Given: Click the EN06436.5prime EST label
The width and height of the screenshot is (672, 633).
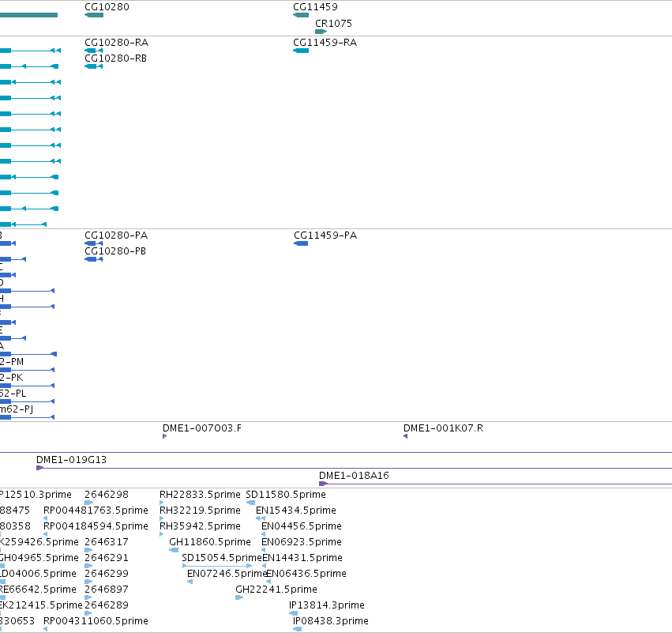Looking at the screenshot, I should click(306, 574).
